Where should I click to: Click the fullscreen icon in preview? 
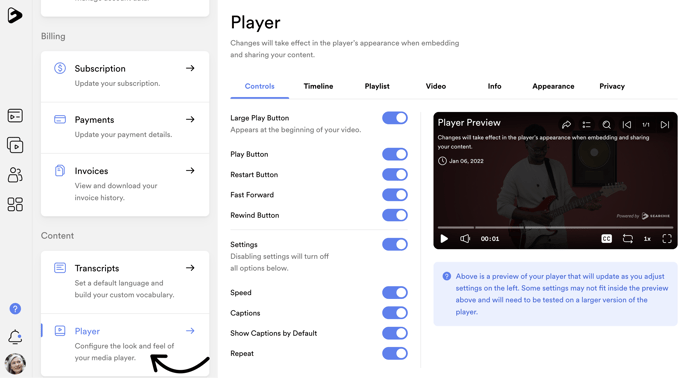point(667,239)
